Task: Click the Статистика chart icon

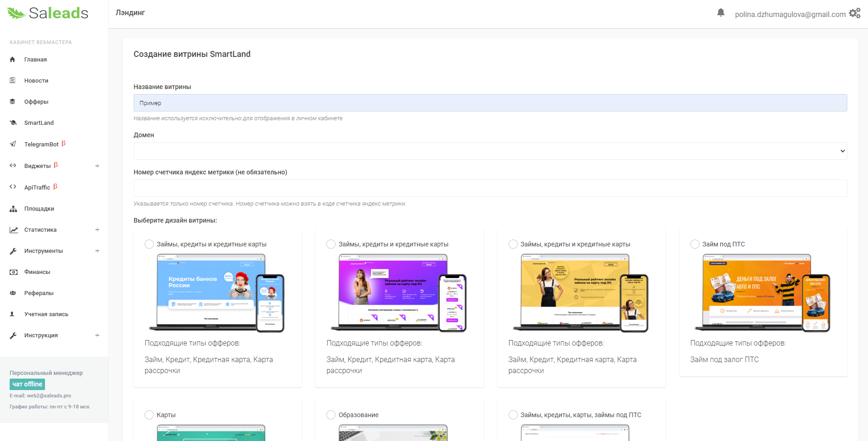Action: (x=14, y=230)
